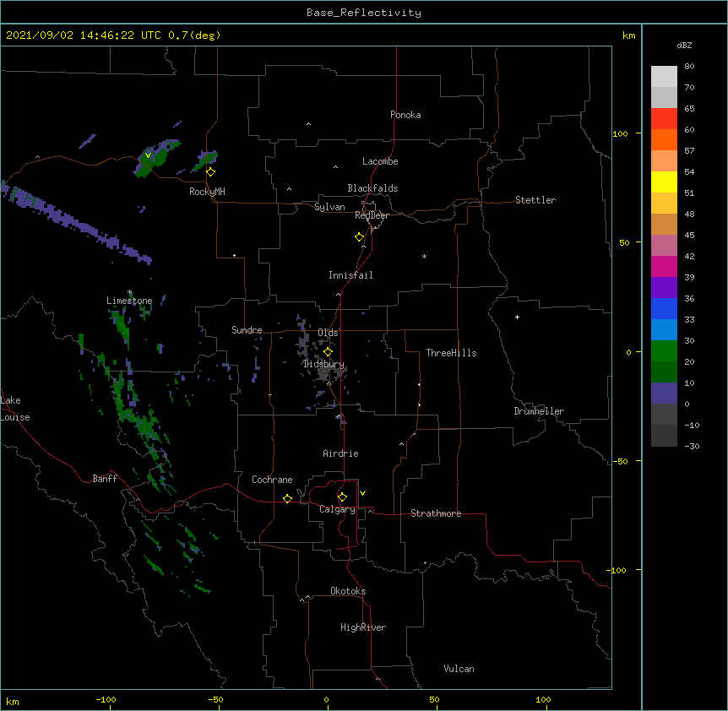Image resolution: width=728 pixels, height=711 pixels.
Task: Choose the orange swatch between 60 and 57
Action: [x=664, y=139]
